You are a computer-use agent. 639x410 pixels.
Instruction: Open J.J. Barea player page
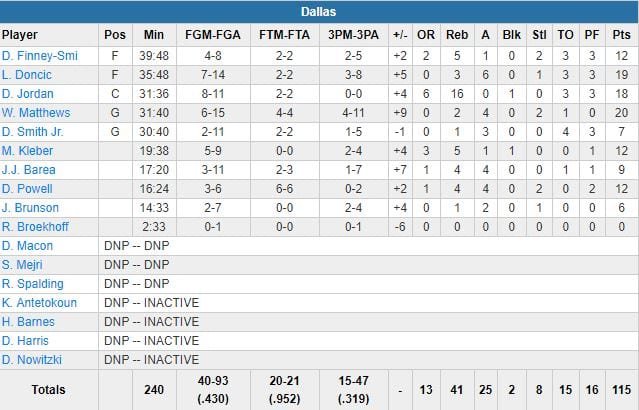29,170
